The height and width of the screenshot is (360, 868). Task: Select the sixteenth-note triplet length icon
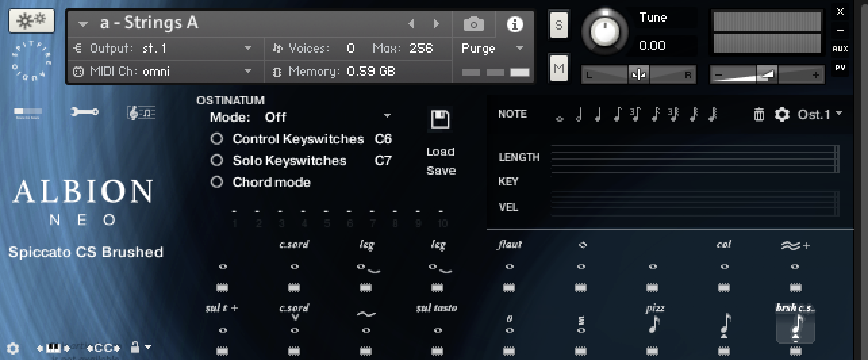pos(673,115)
